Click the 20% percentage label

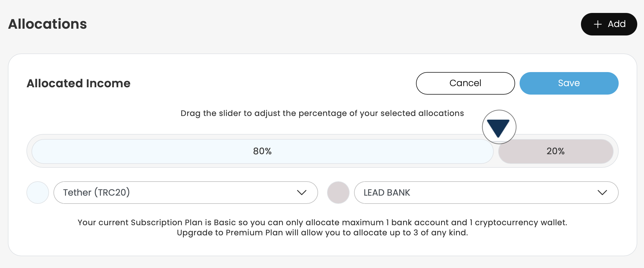(x=555, y=151)
